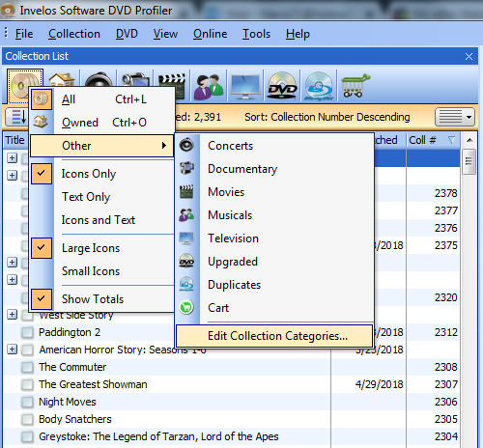Click the Title column header

coord(14,140)
